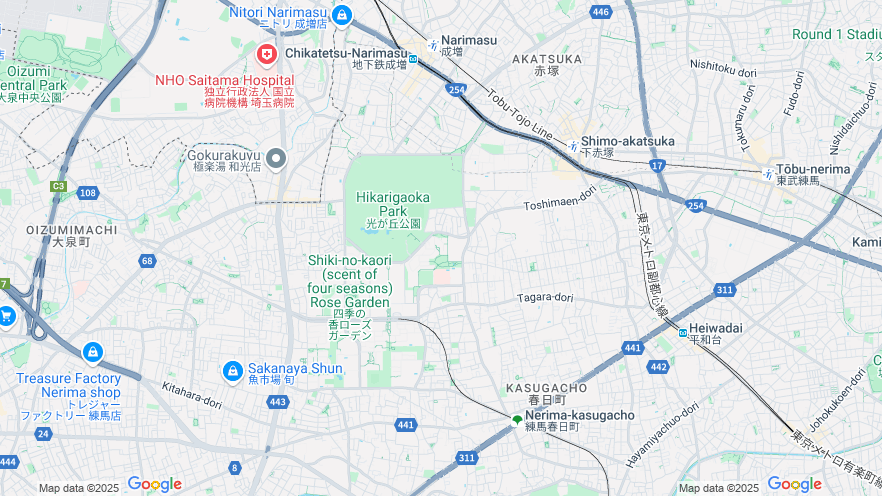Select the Heiwadai metro station icon

[683, 333]
